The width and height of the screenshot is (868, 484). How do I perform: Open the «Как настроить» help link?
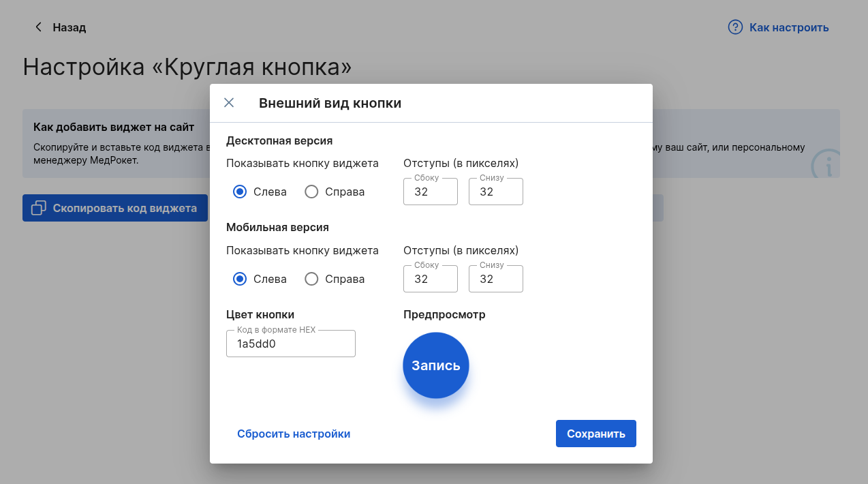(789, 27)
